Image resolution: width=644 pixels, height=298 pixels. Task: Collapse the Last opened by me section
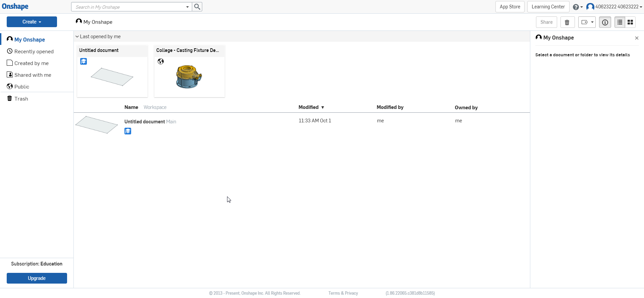(77, 37)
